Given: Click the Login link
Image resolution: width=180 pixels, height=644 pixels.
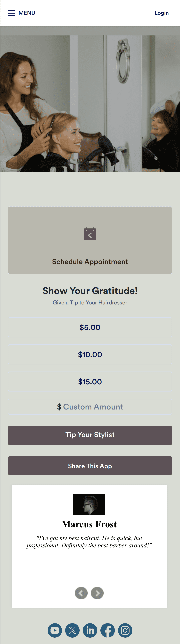Looking at the screenshot, I should (162, 13).
